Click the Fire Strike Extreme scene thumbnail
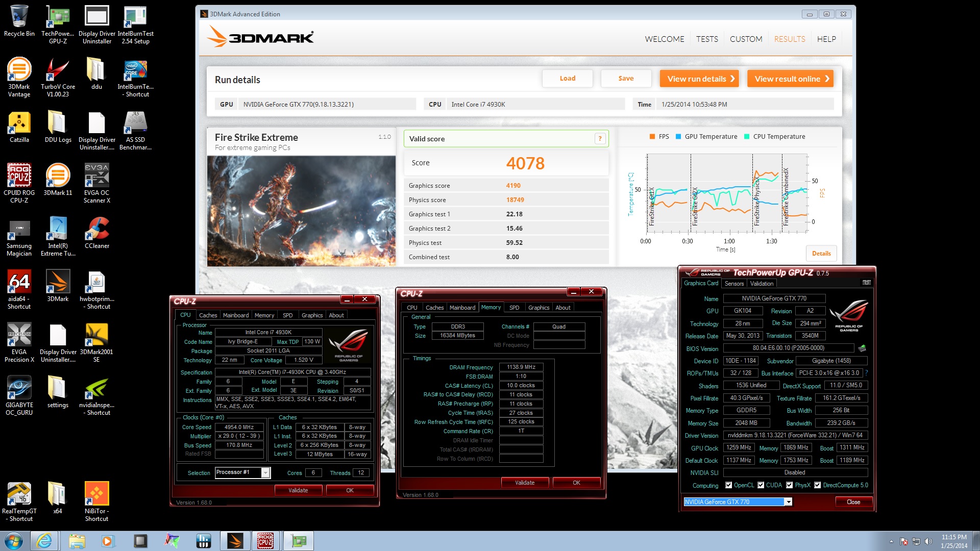 pos(301,211)
